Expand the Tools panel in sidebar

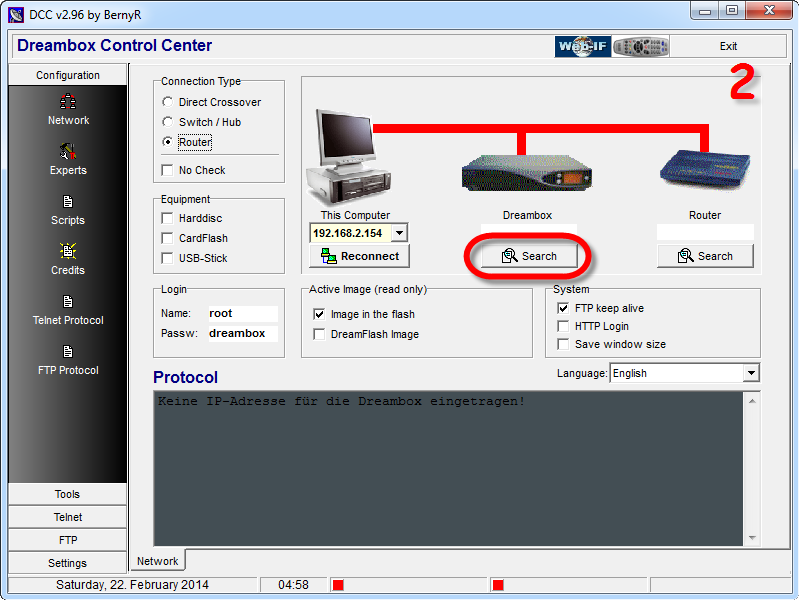click(x=68, y=494)
